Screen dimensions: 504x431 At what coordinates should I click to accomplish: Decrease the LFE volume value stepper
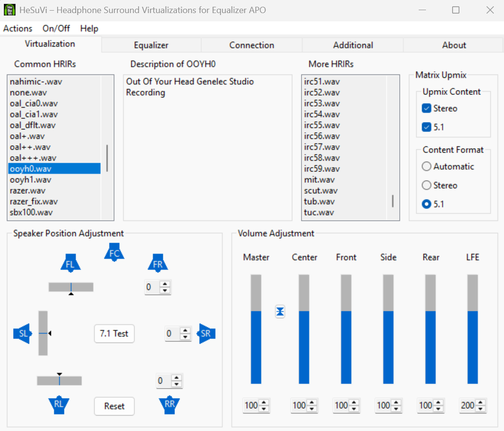pos(481,409)
